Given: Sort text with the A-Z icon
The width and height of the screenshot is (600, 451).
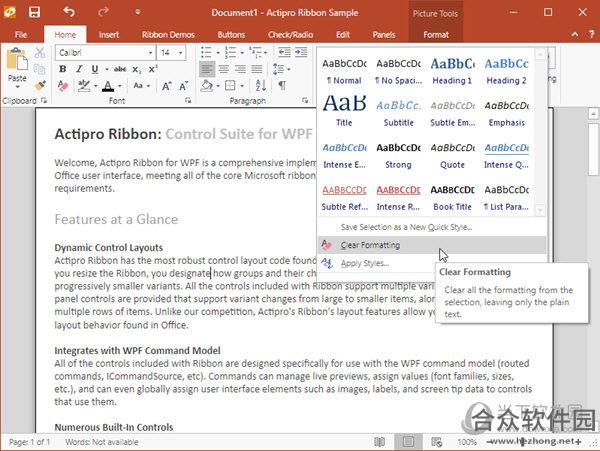Looking at the screenshot, I should click(261, 86).
